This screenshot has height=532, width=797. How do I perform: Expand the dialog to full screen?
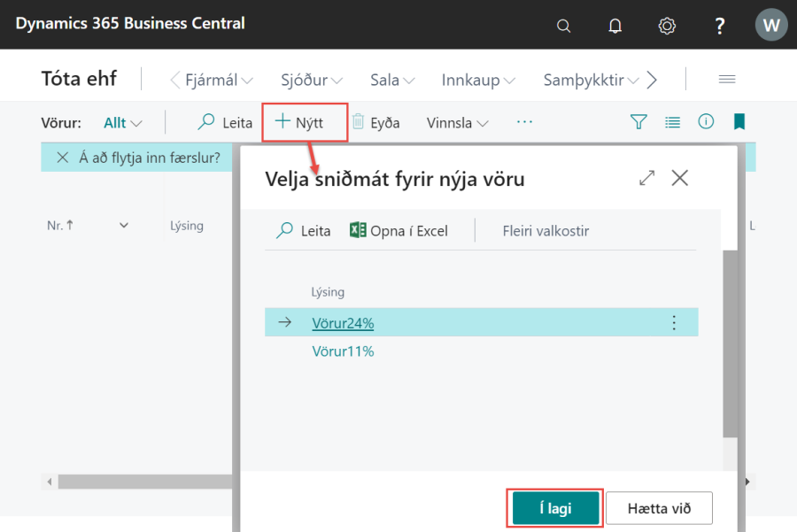[x=647, y=178]
